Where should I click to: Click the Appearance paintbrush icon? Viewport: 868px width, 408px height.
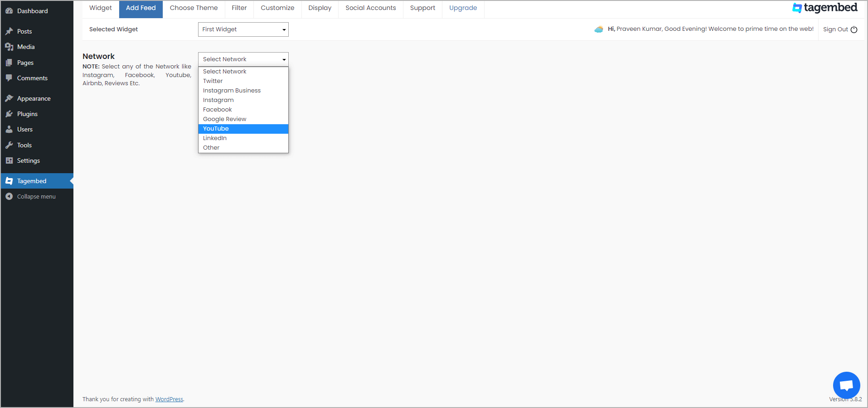tap(9, 98)
